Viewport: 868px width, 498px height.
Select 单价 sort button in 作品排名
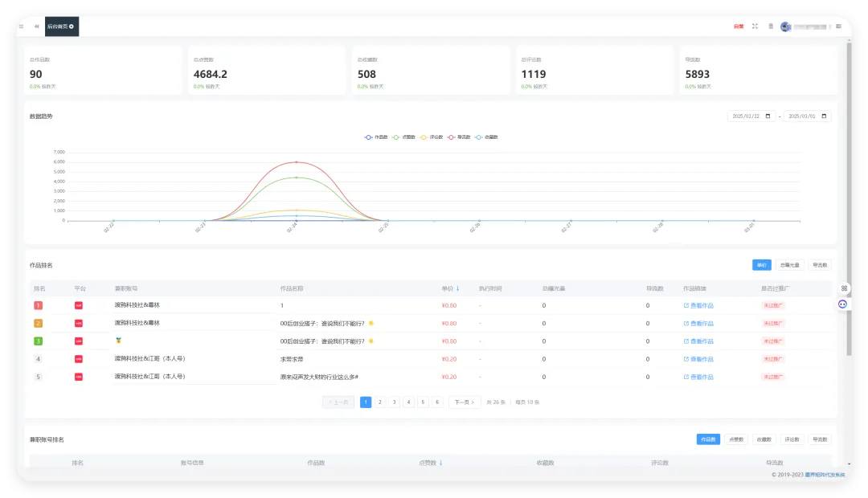pyautogui.click(x=762, y=265)
